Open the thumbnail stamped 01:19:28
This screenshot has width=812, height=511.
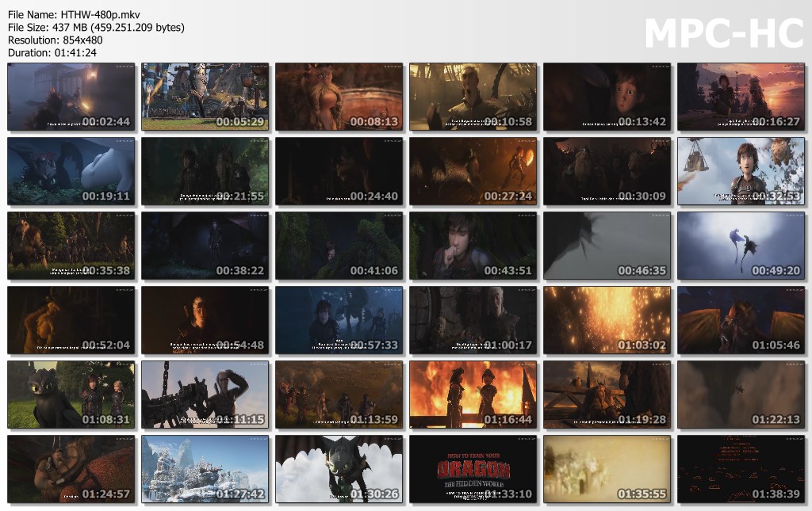[607, 395]
